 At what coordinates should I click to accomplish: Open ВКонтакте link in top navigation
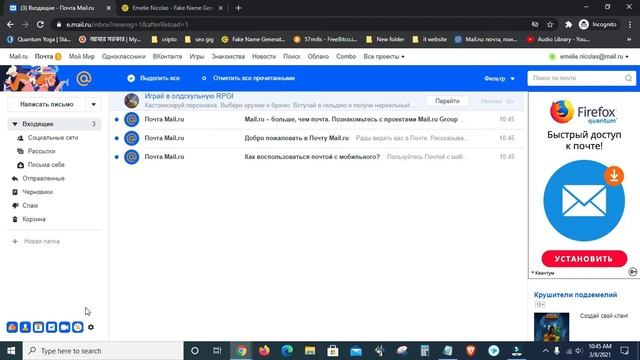(x=167, y=57)
